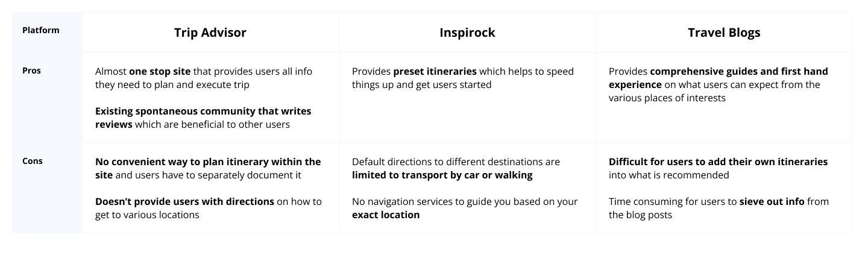Click the Pros row label

(x=31, y=71)
